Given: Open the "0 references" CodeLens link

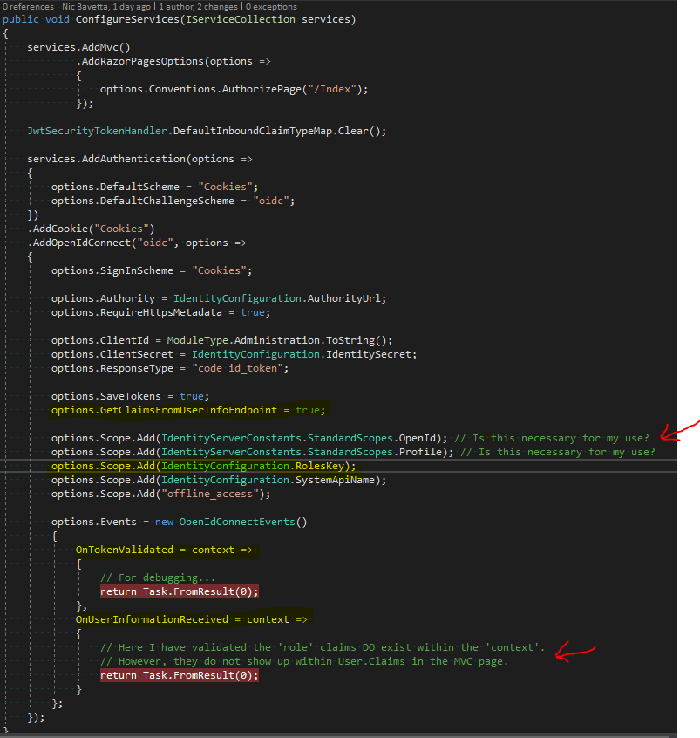Looking at the screenshot, I should point(28,7).
